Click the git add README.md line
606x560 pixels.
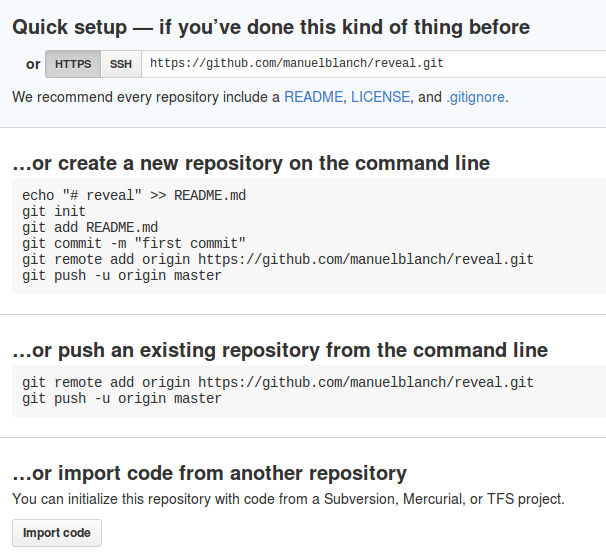point(90,227)
